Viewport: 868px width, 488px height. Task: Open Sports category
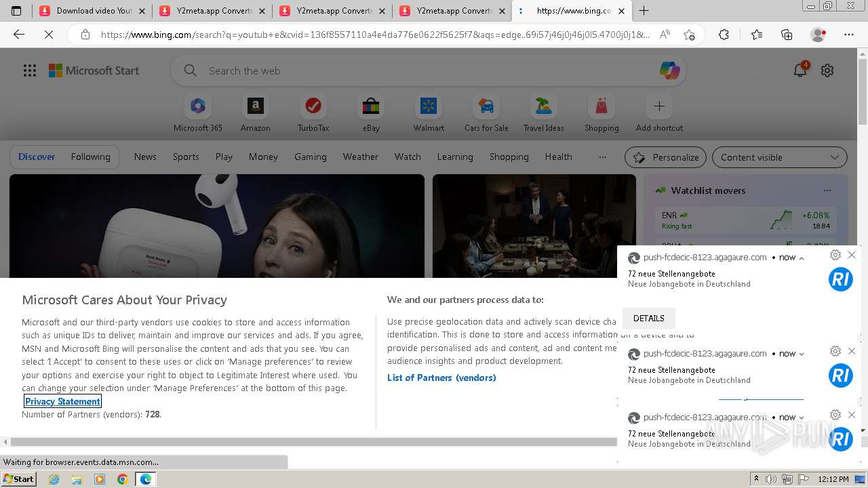coord(186,157)
